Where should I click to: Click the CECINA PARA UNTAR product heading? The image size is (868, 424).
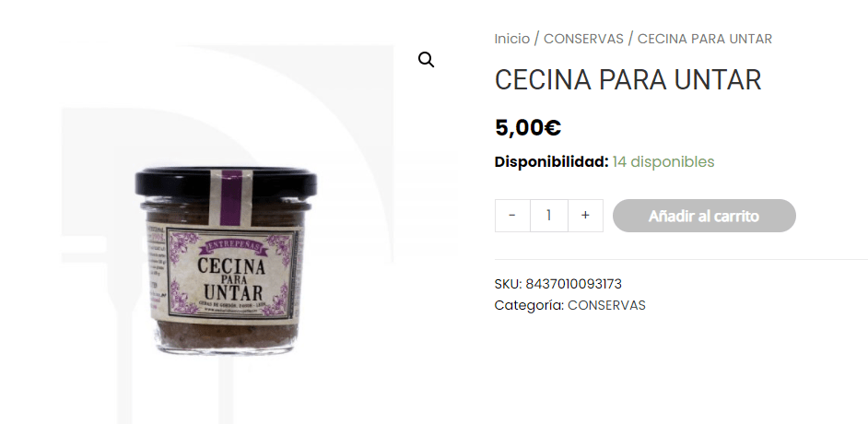628,79
